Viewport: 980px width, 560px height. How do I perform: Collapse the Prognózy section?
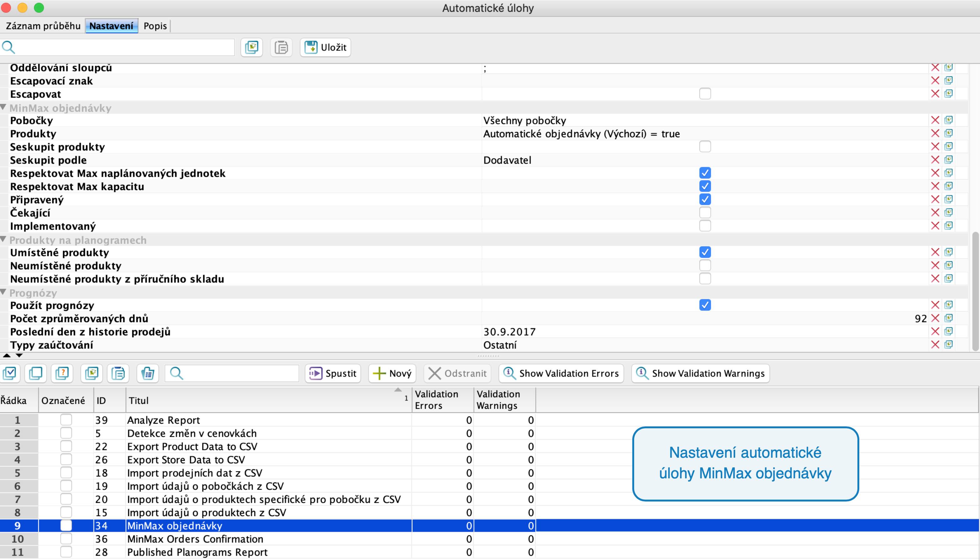pyautogui.click(x=3, y=292)
